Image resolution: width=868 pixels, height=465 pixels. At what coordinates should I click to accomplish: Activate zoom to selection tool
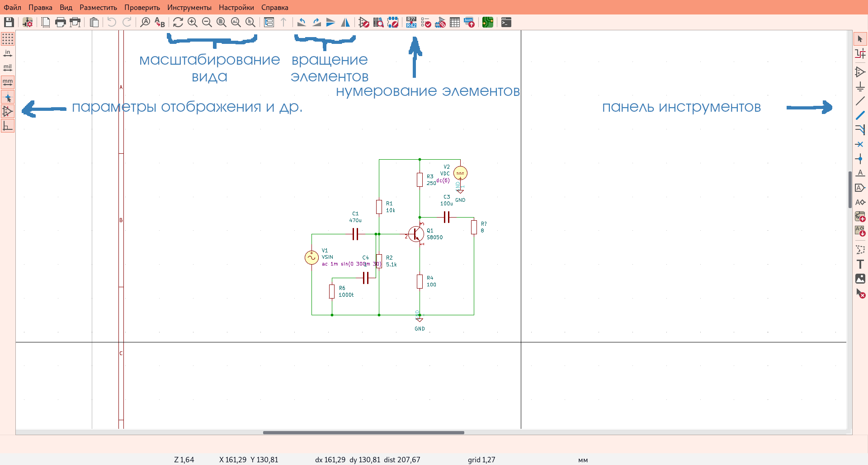(250, 22)
